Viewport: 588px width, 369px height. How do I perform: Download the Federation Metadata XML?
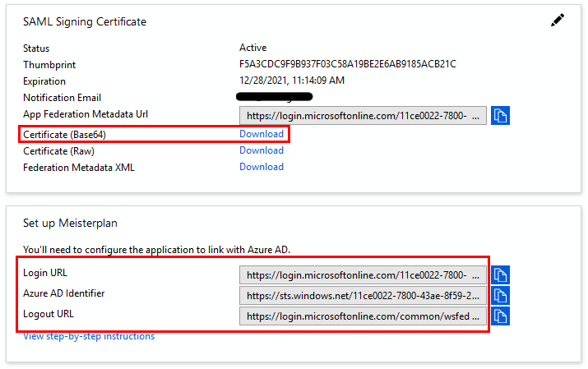click(262, 167)
